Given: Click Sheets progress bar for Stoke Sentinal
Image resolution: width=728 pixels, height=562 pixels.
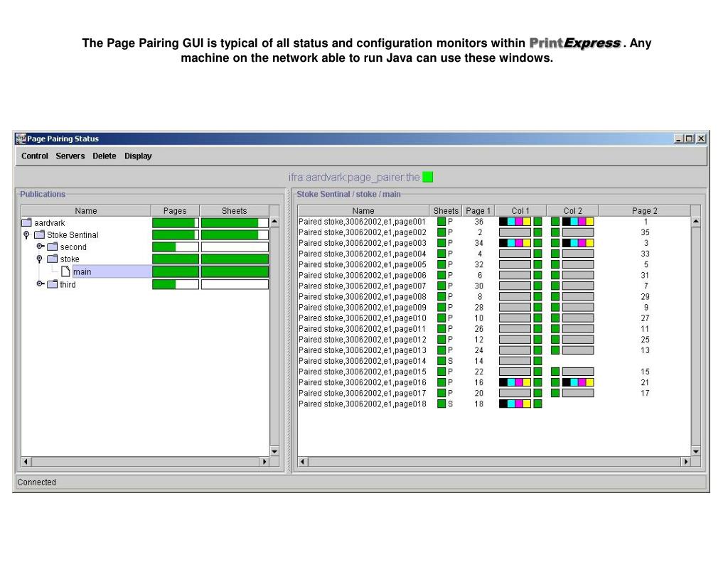Looking at the screenshot, I should pos(235,235).
